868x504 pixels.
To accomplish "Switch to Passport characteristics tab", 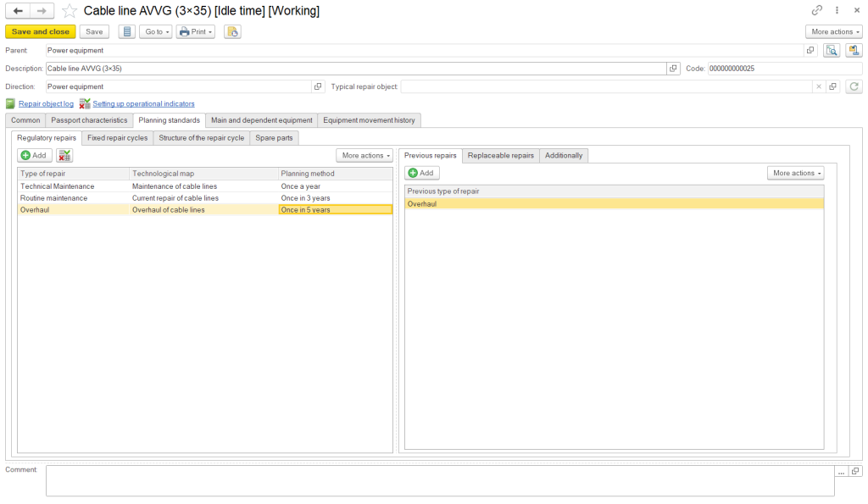I will coord(89,120).
